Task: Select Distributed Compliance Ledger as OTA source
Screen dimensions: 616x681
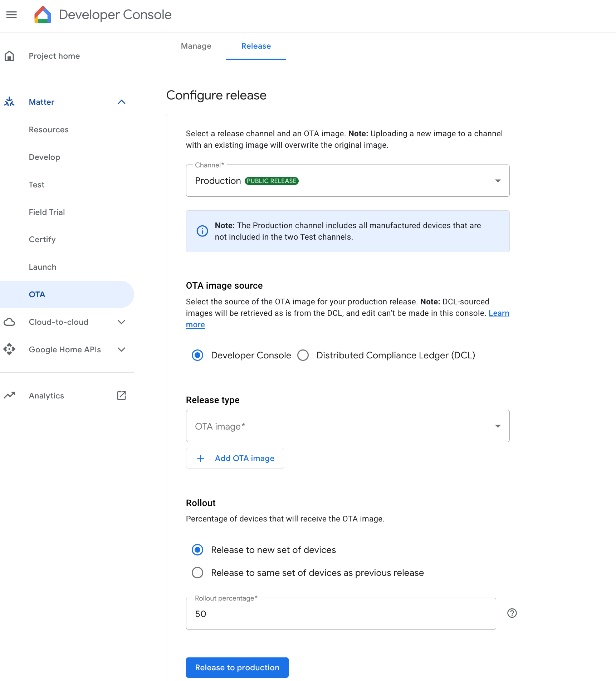Action: [x=303, y=355]
